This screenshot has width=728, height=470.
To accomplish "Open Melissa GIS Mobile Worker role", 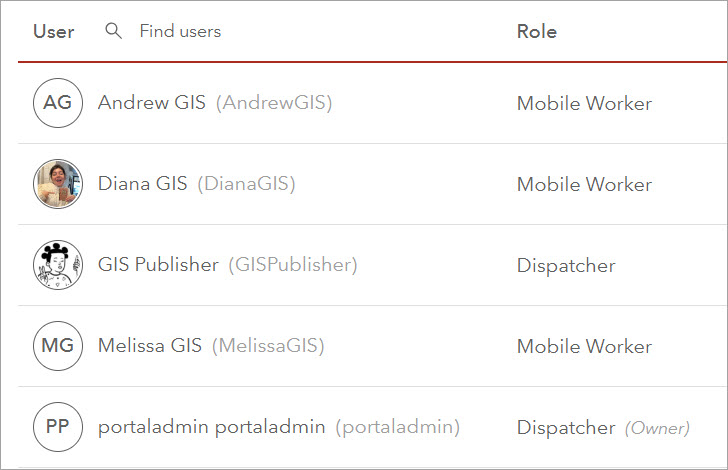I will pyautogui.click(x=584, y=346).
